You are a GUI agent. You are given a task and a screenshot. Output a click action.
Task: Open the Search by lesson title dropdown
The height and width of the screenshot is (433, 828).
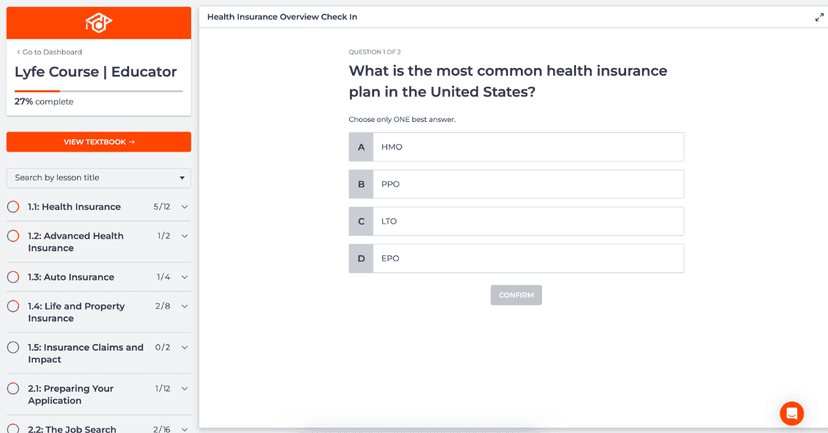[x=98, y=178]
